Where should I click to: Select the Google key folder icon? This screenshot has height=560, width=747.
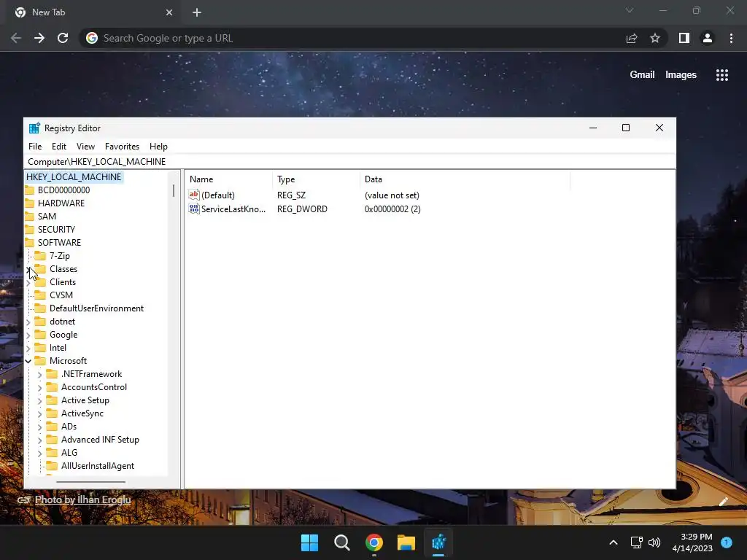click(41, 335)
